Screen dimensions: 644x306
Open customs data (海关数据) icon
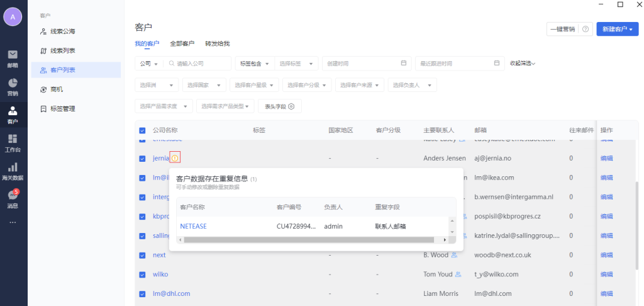(13, 170)
